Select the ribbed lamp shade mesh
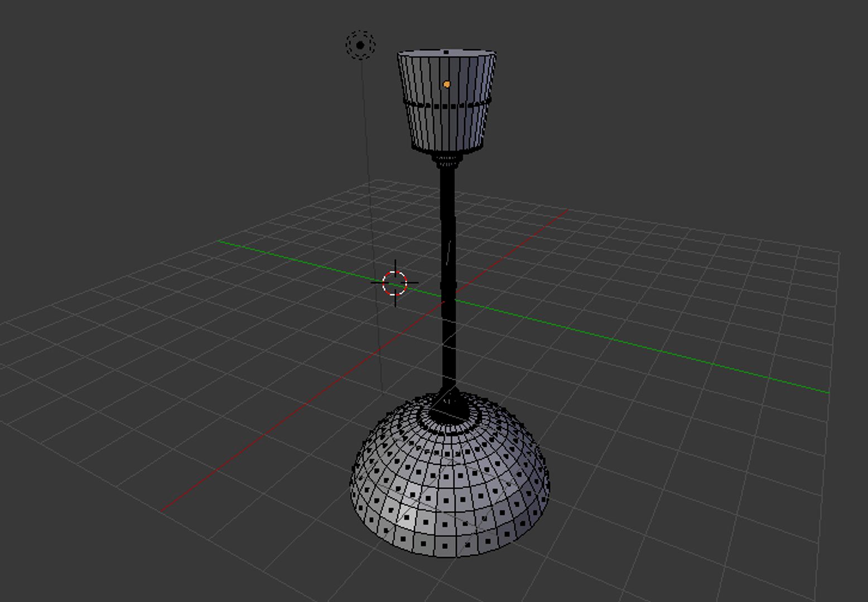This screenshot has height=602, width=868. point(446,101)
